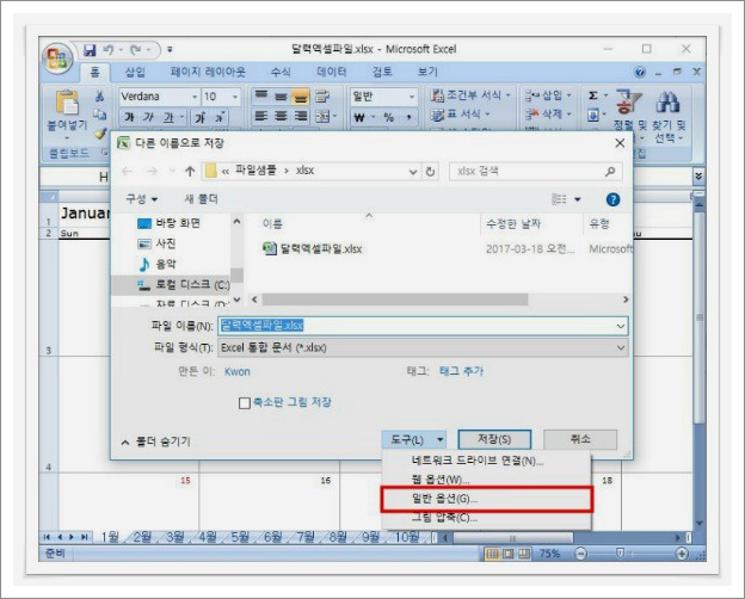Enable the 축소판 그림 저장 checkbox
The height and width of the screenshot is (599, 745).
(x=244, y=403)
